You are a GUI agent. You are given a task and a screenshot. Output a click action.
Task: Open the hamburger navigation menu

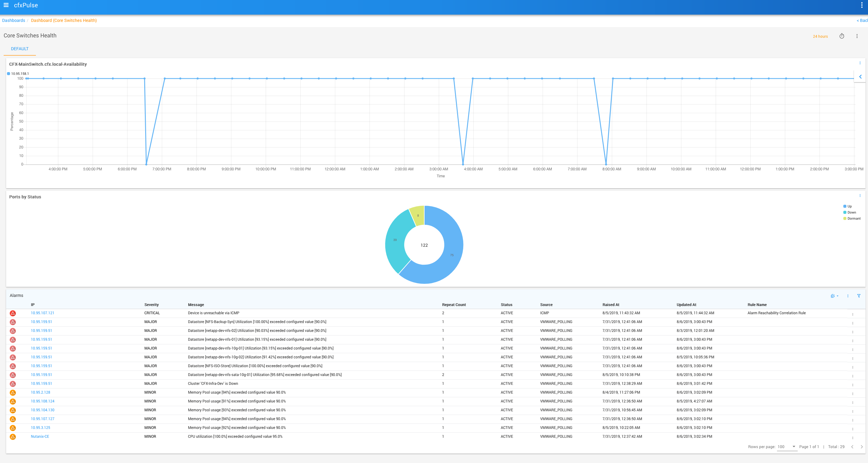(x=6, y=5)
